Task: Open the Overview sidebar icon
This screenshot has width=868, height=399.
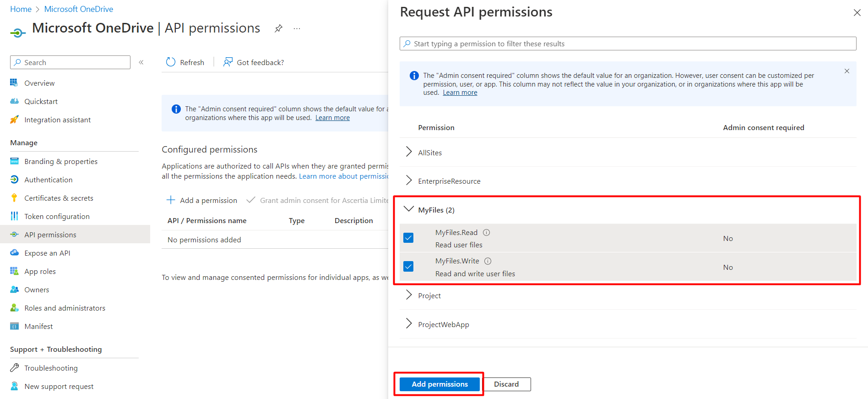Action: [x=14, y=83]
